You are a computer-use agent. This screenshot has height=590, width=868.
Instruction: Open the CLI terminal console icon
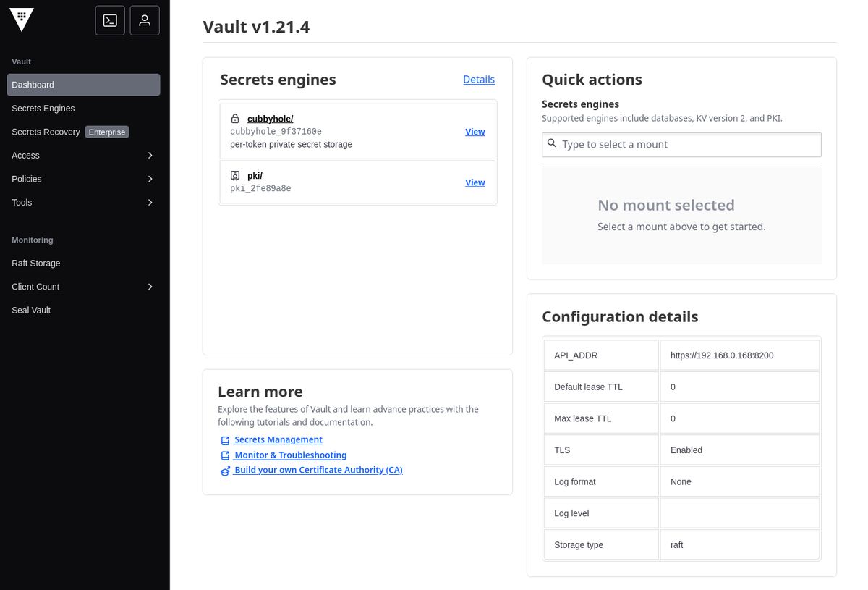point(109,20)
